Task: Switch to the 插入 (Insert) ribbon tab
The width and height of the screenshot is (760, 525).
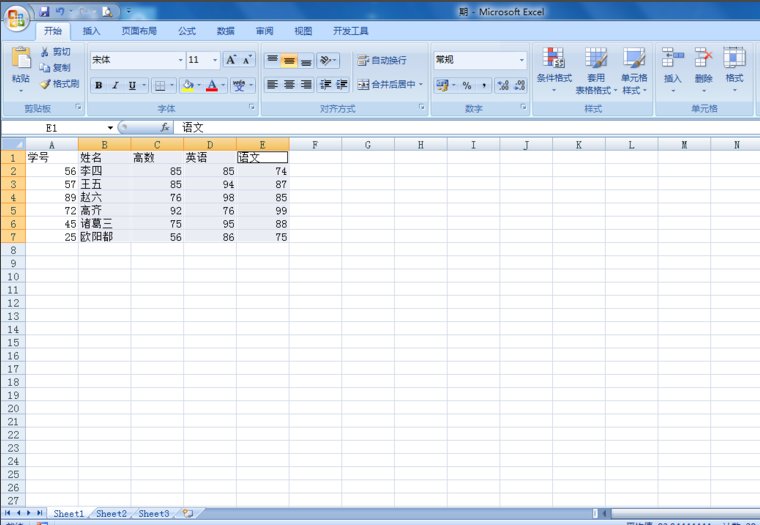Action: (x=91, y=31)
